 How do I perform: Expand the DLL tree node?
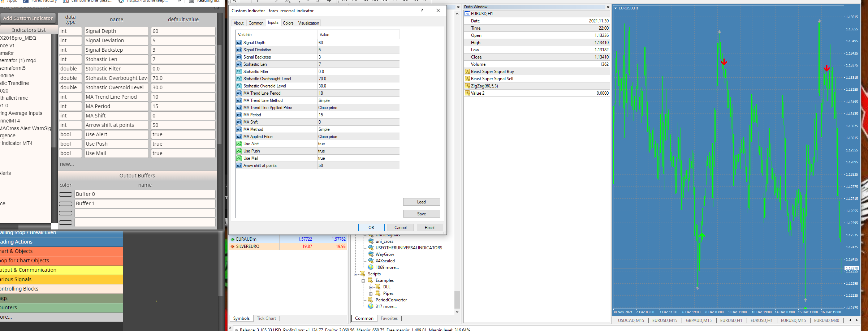click(371, 287)
